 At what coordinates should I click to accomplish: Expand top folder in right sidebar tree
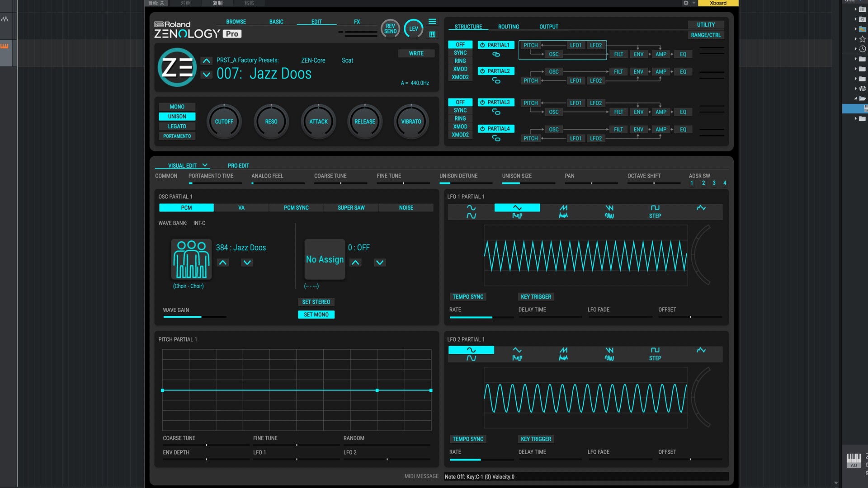click(x=855, y=9)
